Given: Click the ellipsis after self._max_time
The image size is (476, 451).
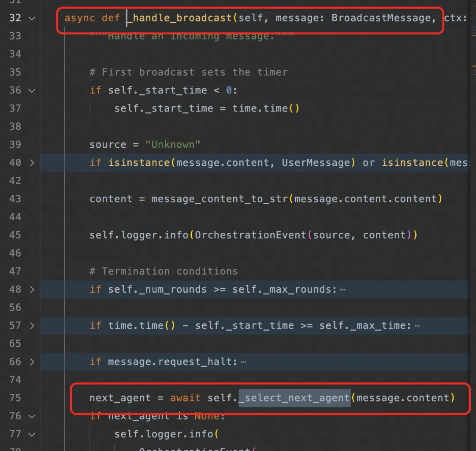Looking at the screenshot, I should (417, 325).
